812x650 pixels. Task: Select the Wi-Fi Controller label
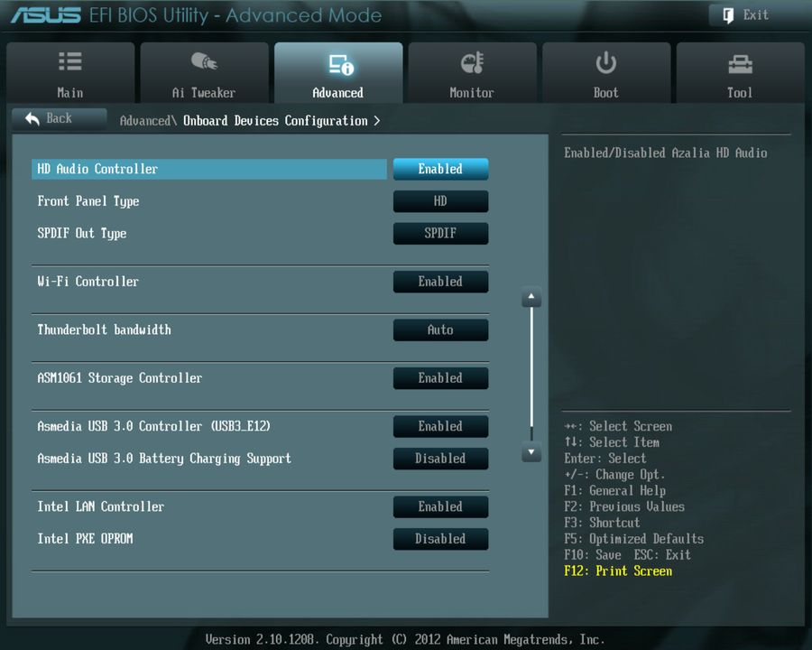pos(88,282)
